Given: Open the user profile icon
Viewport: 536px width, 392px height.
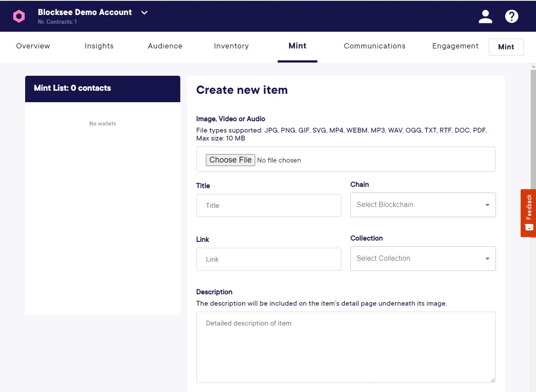Looking at the screenshot, I should coord(485,16).
